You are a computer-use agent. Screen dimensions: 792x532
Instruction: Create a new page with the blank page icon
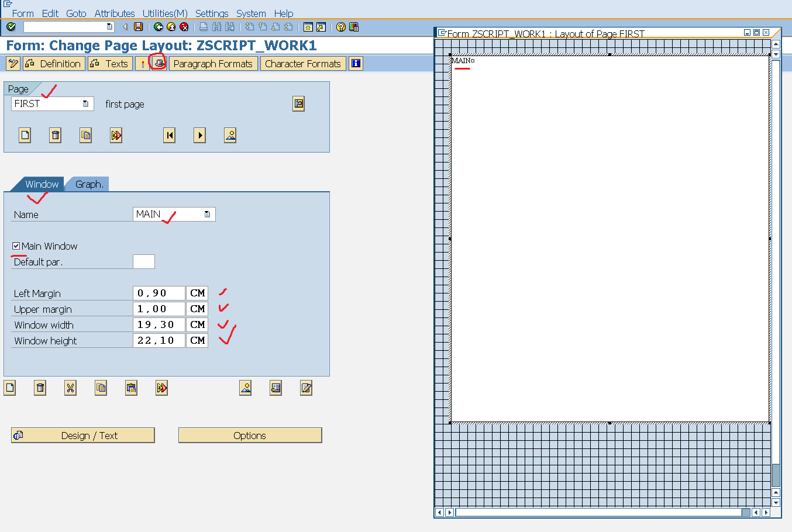25,135
